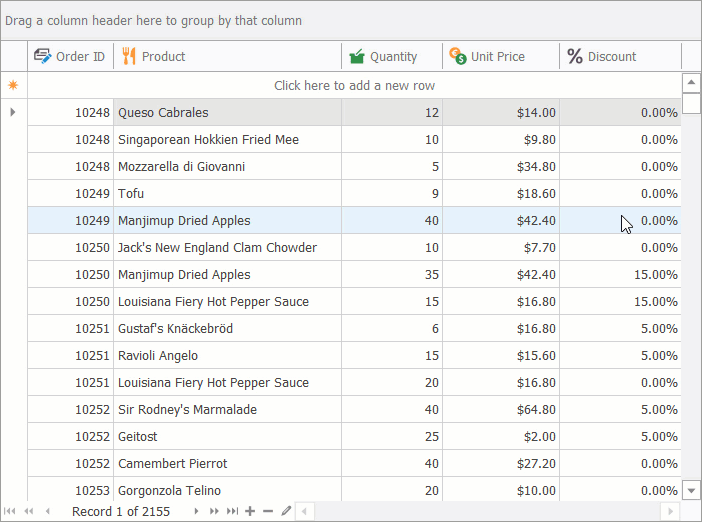This screenshot has width=702, height=522.
Task: Click the new row asterisk indicator
Action: (13, 86)
